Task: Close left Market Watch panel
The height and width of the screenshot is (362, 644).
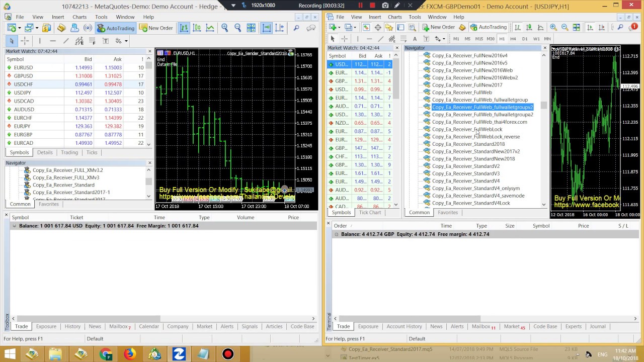Action: tap(149, 51)
